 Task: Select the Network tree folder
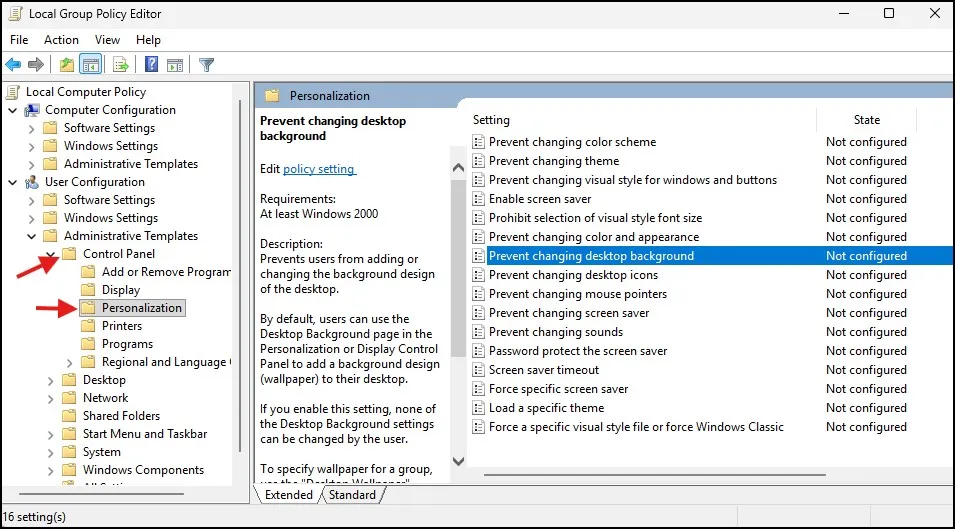click(105, 398)
